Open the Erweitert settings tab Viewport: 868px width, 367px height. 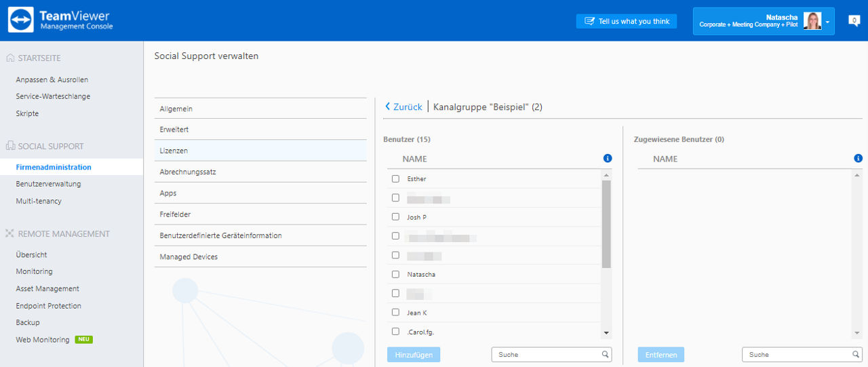(x=260, y=129)
